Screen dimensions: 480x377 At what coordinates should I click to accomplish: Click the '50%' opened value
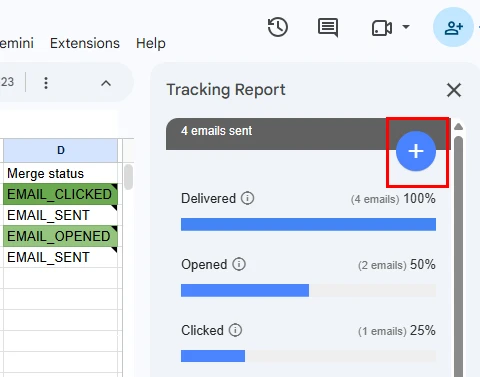click(x=423, y=264)
